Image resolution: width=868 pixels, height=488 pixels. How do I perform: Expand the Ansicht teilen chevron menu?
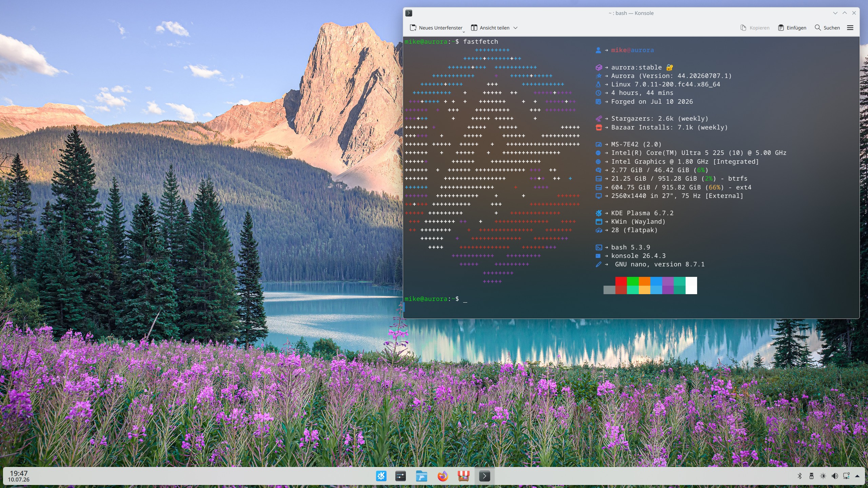click(x=515, y=28)
